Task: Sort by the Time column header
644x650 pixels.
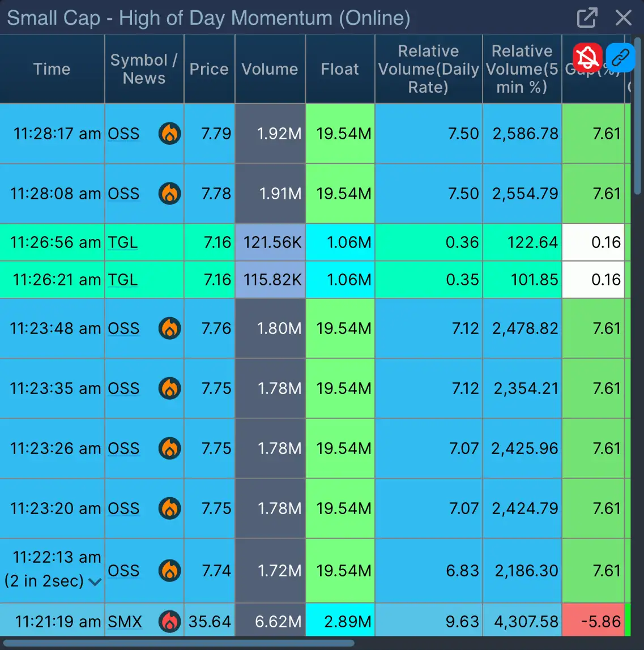Action: (52, 69)
